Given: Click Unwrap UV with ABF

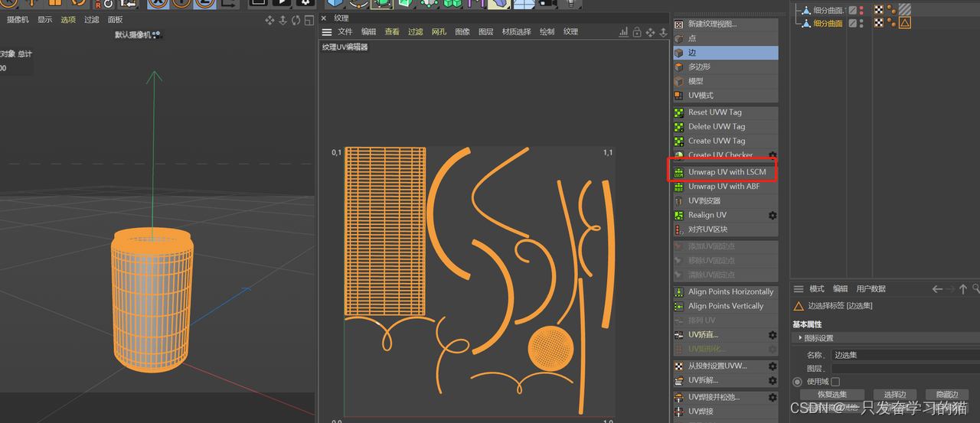Looking at the screenshot, I should [x=725, y=187].
